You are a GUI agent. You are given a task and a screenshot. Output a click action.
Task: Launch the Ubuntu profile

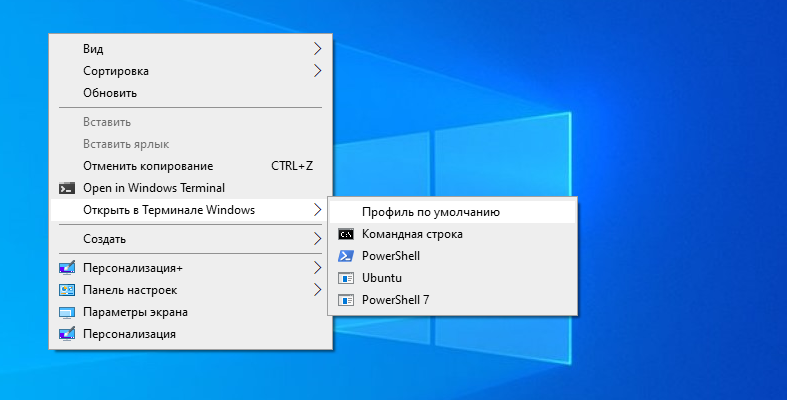(x=452, y=278)
